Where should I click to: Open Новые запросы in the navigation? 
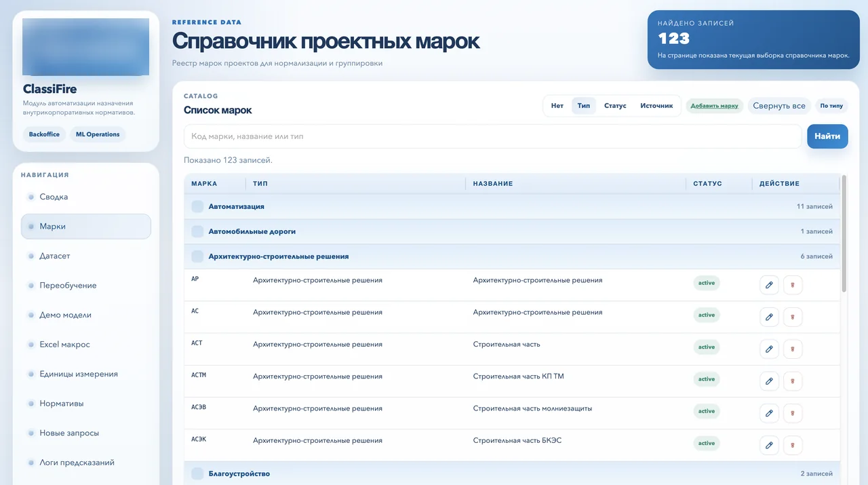click(x=86, y=433)
